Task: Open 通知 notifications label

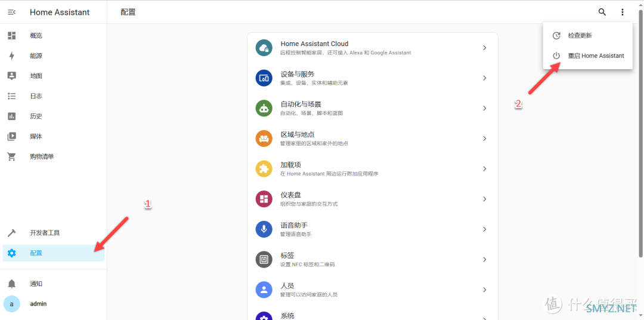Action: pos(36,284)
